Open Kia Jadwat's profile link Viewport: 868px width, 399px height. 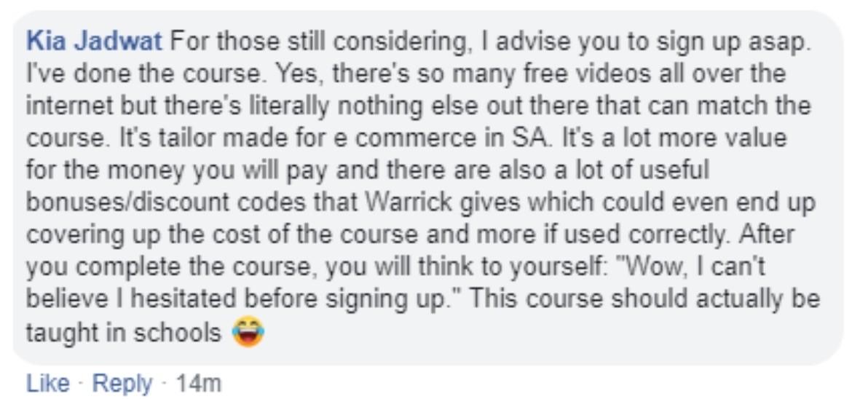pos(95,42)
